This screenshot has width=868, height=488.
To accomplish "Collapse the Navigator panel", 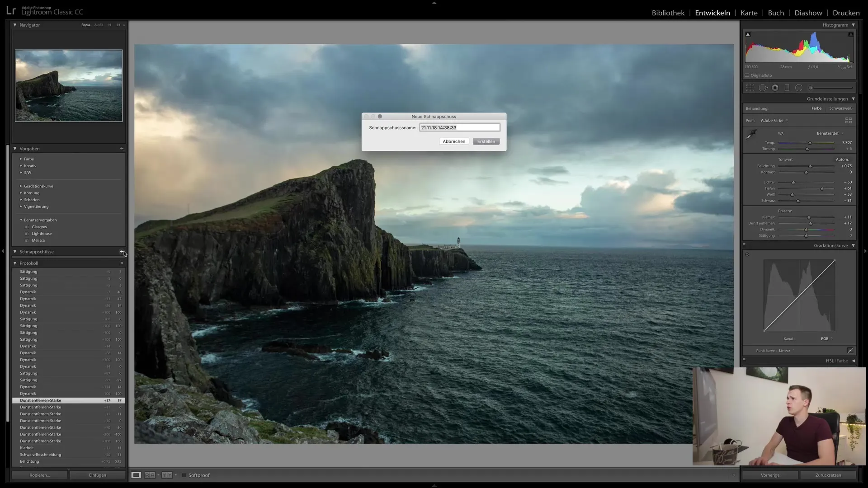I will [15, 25].
